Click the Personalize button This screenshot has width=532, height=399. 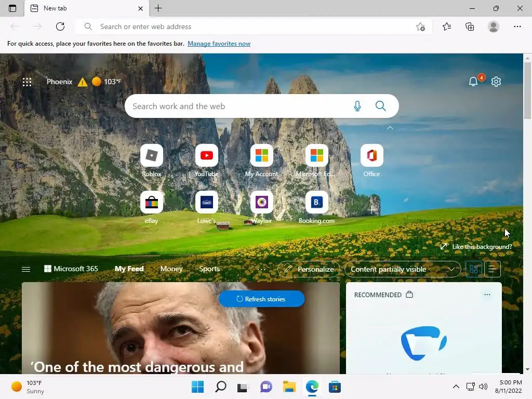tap(309, 269)
